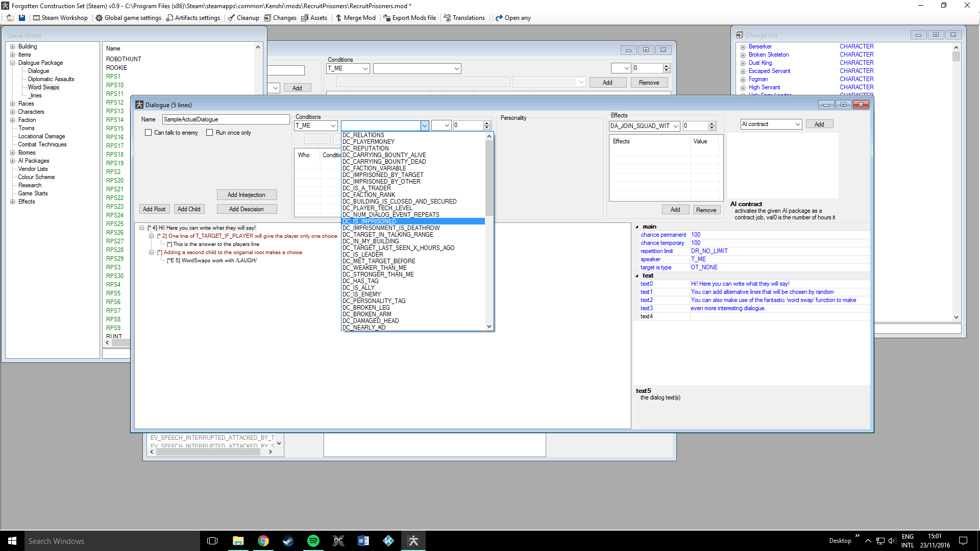
Task: Open Merge Mod from toolbar
Action: (355, 18)
